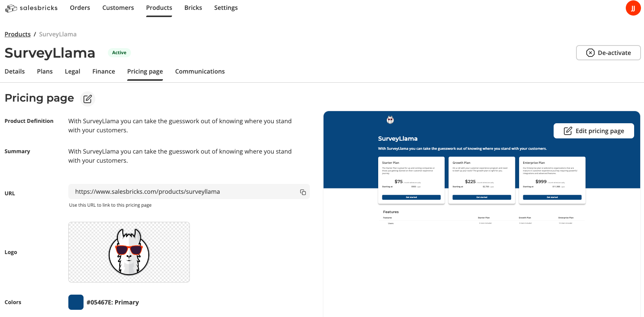The height and width of the screenshot is (317, 644).
Task: Click the SurveyLlama breadcrumb text
Action: click(x=58, y=34)
